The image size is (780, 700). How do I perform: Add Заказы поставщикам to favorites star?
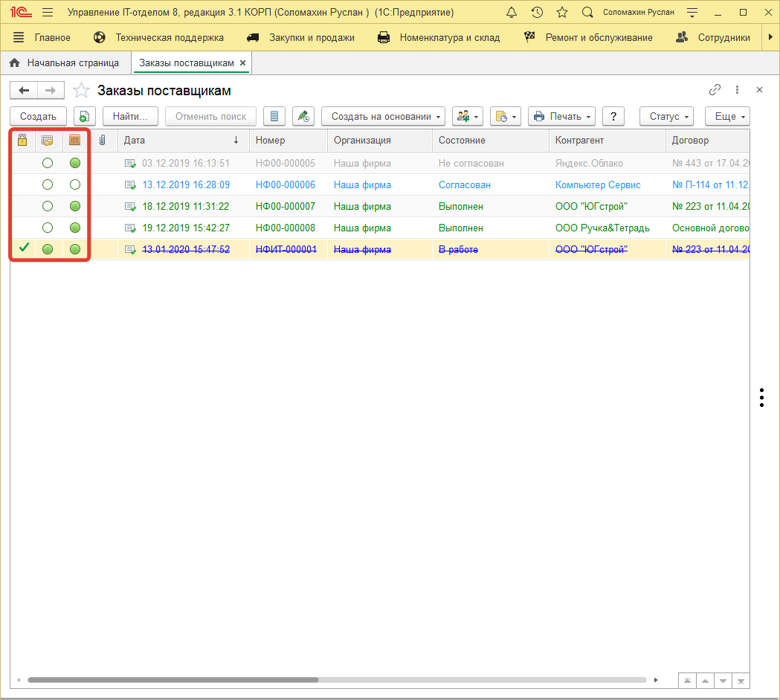pyautogui.click(x=81, y=91)
